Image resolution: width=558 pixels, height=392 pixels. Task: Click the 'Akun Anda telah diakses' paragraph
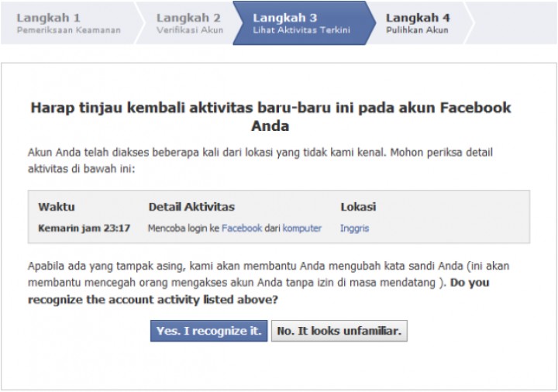[260, 160]
